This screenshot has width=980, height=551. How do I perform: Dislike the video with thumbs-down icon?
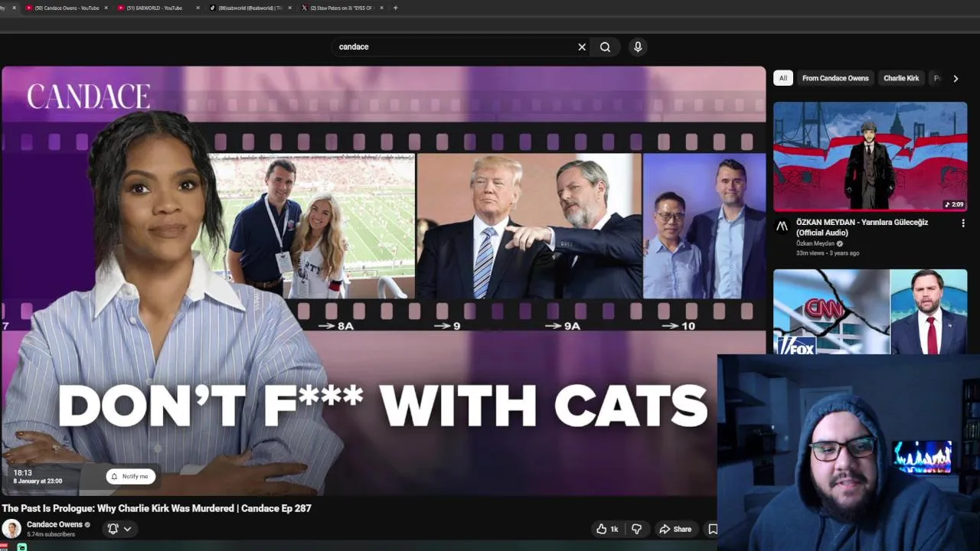click(x=636, y=529)
